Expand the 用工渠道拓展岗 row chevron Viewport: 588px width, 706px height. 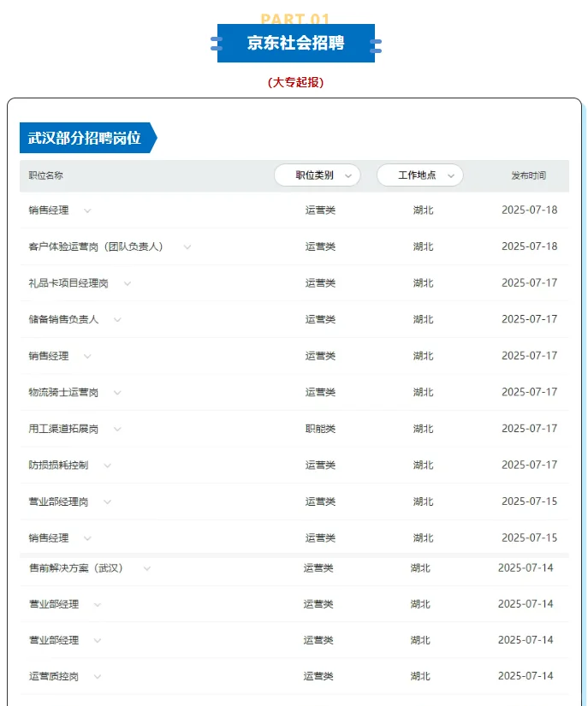117,429
